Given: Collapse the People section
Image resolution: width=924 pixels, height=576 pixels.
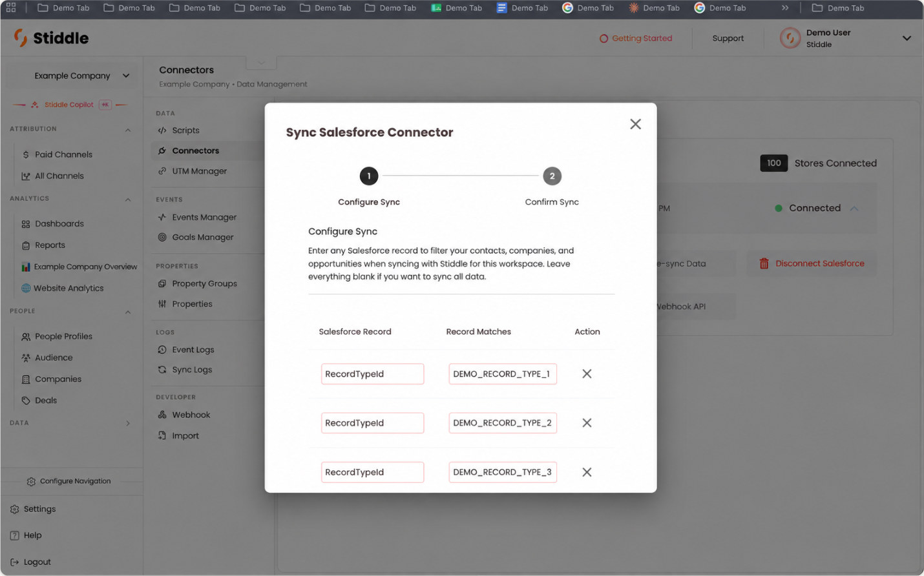Looking at the screenshot, I should coord(127,312).
